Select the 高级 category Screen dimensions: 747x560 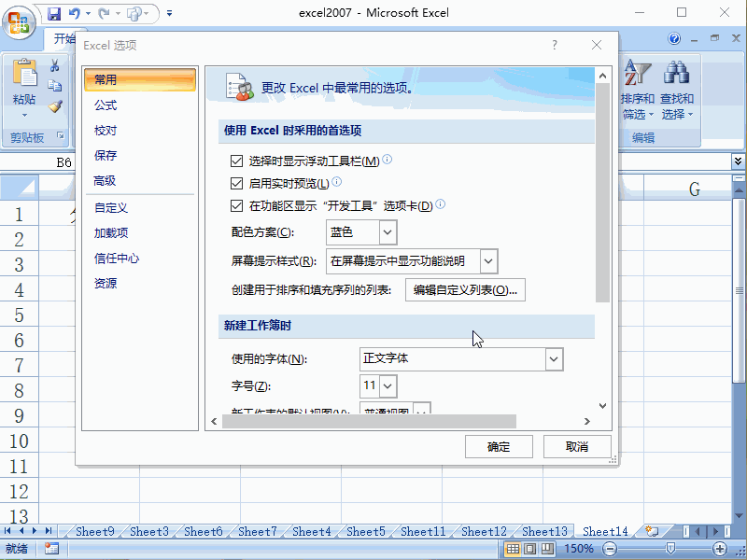140,180
